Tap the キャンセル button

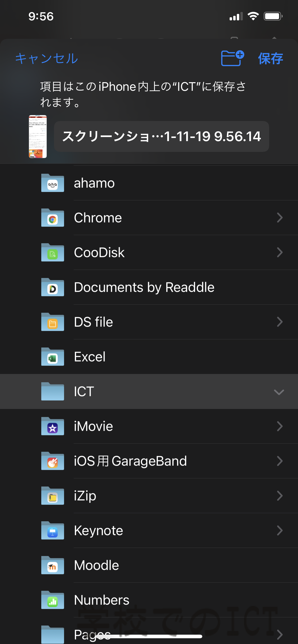pos(47,58)
